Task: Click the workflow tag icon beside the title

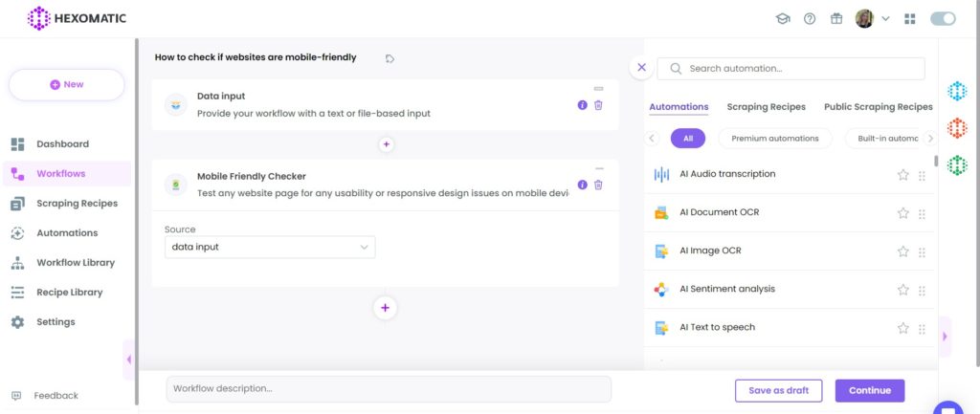Action: coord(390,58)
